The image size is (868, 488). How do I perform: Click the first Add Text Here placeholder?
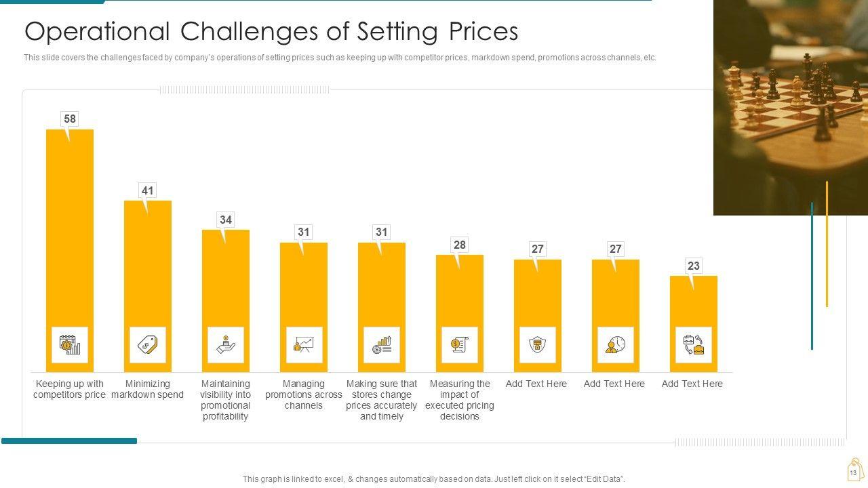536,384
